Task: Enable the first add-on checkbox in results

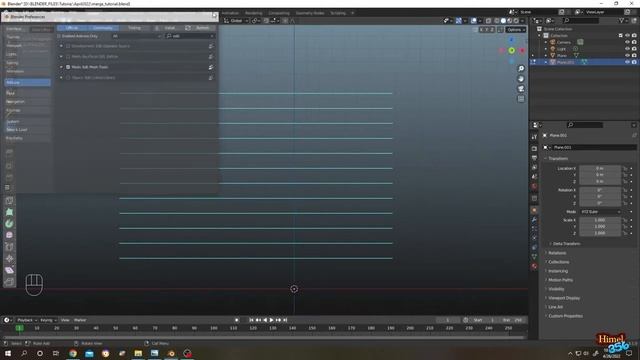Action: click(68, 46)
